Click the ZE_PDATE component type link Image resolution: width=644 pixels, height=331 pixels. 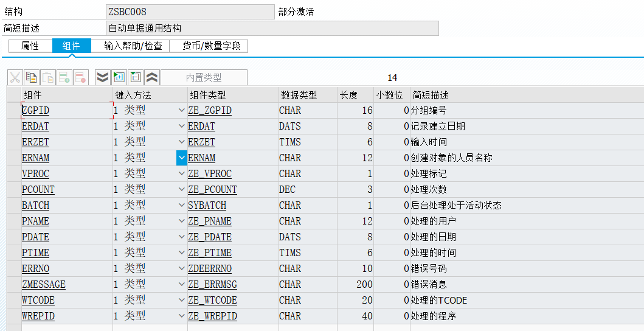point(210,237)
